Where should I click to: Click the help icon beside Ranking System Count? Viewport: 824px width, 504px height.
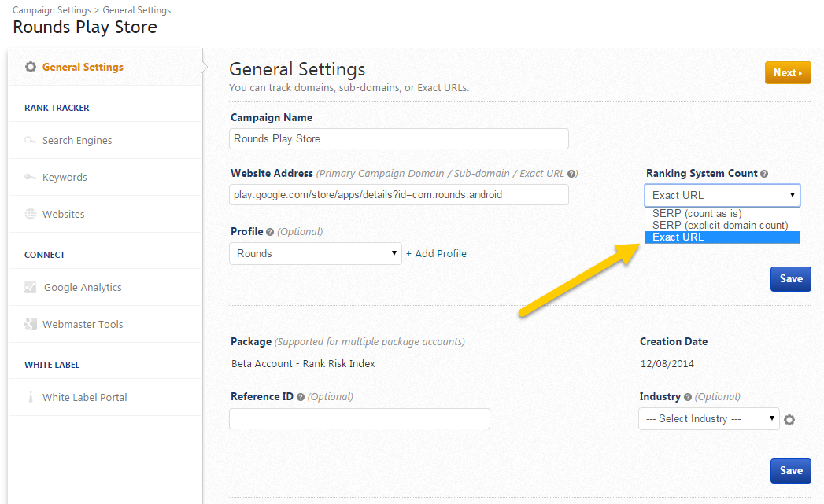pyautogui.click(x=764, y=174)
